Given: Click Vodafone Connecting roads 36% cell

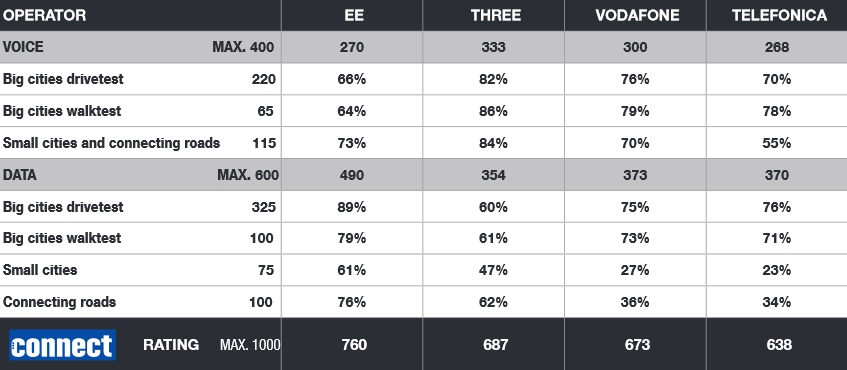Looking at the screenshot, I should [x=635, y=302].
